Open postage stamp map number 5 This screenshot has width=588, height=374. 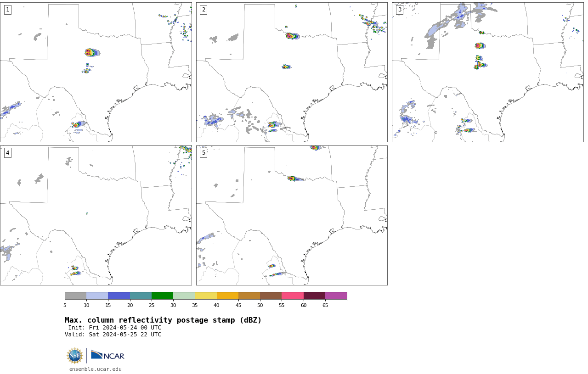(x=292, y=215)
